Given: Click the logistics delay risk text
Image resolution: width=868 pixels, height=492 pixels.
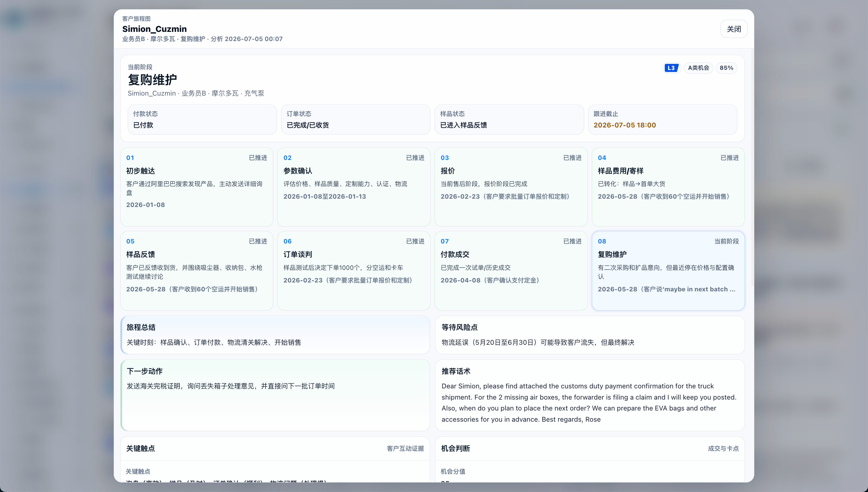Looking at the screenshot, I should (x=538, y=342).
